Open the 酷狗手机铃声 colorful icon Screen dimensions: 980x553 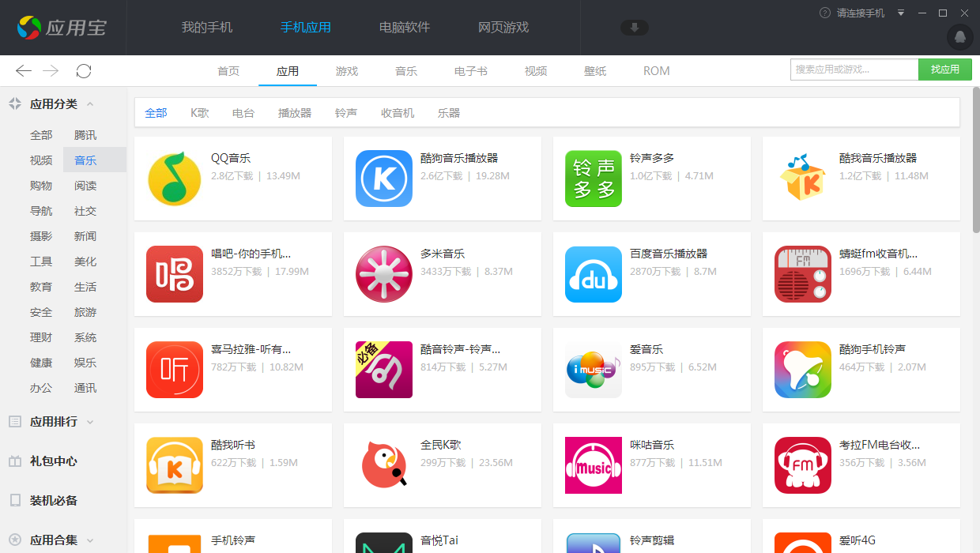tap(803, 370)
